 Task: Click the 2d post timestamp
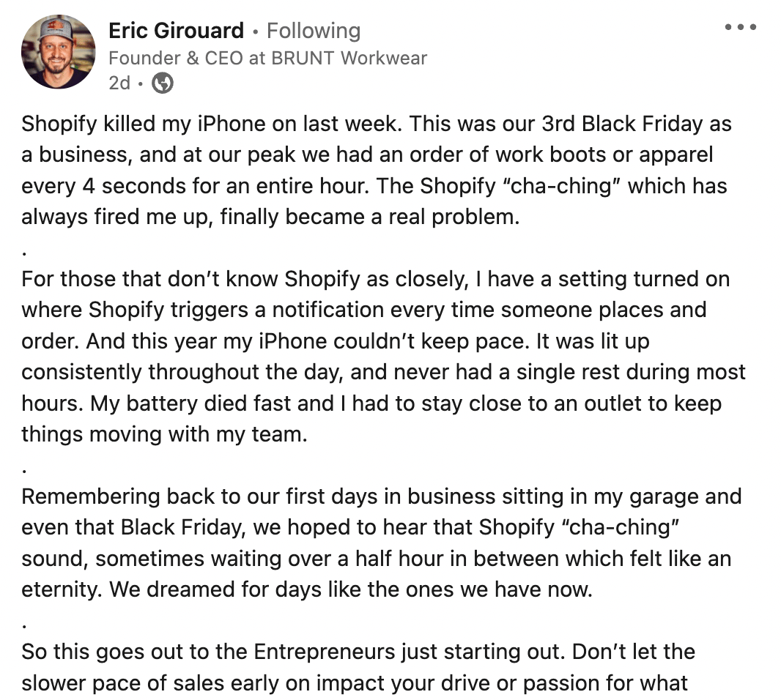point(119,83)
